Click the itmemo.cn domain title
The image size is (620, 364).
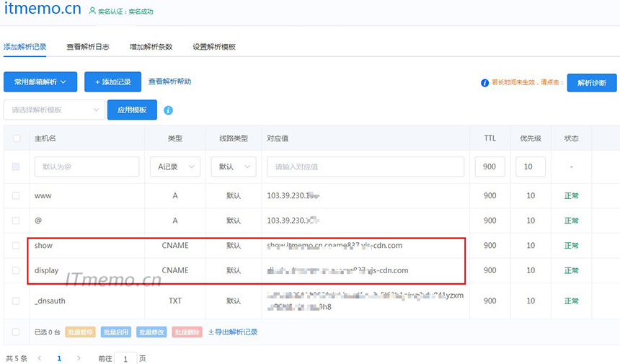43,8
